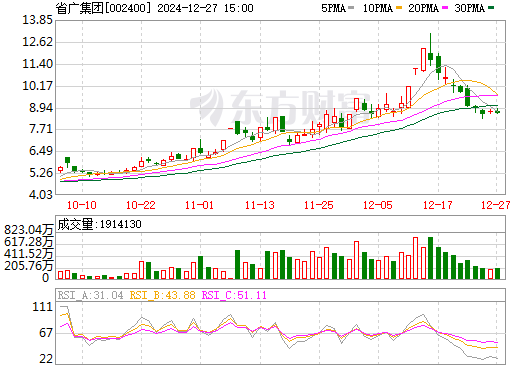Viewport: 520px width, 365px height.
Task: Click the 成交量:1914130 volume label
Action: point(99,224)
